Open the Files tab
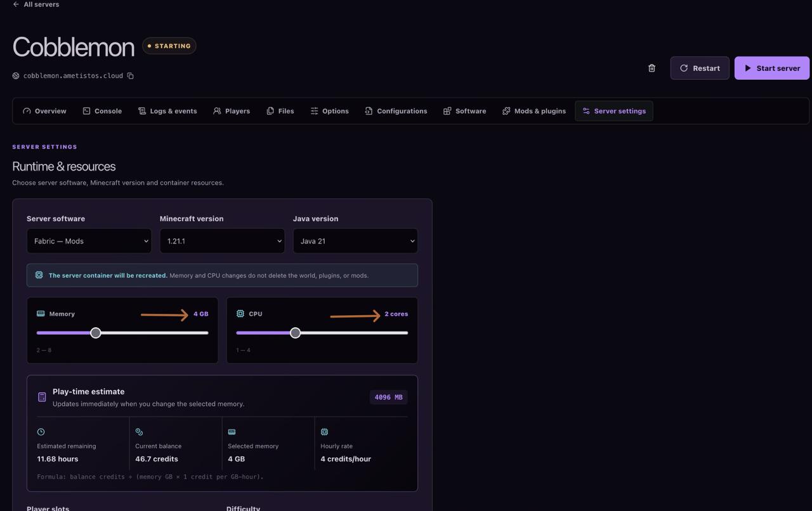This screenshot has width=812, height=511. [x=280, y=111]
